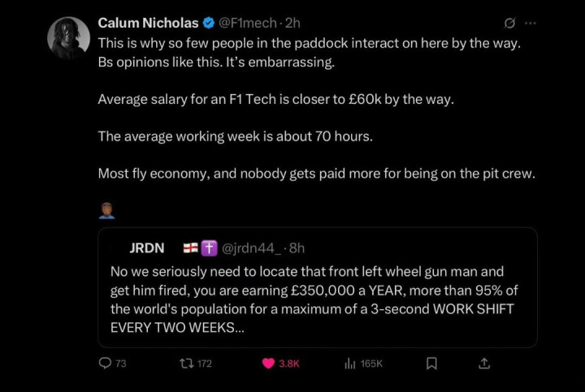Open the three-dot more options menu
Image resolution: width=585 pixels, height=392 pixels.
tap(531, 23)
